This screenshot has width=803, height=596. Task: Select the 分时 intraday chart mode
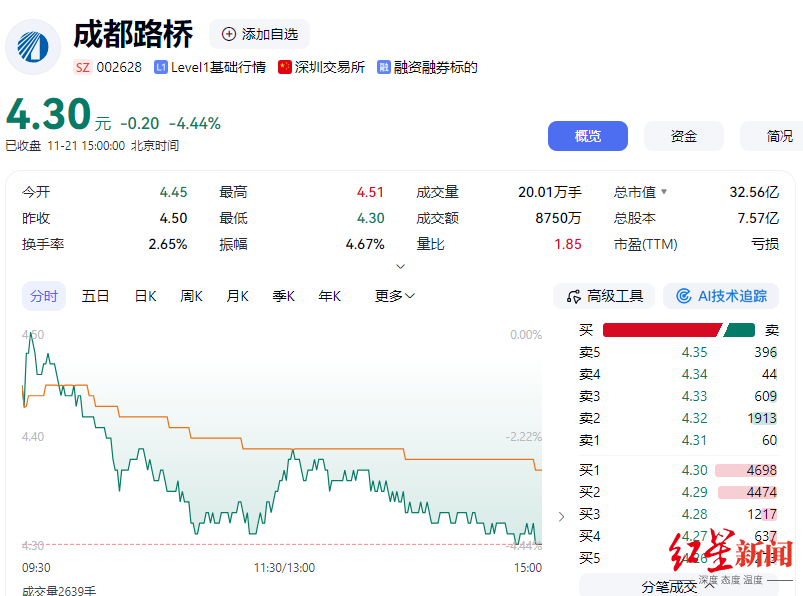click(x=44, y=296)
